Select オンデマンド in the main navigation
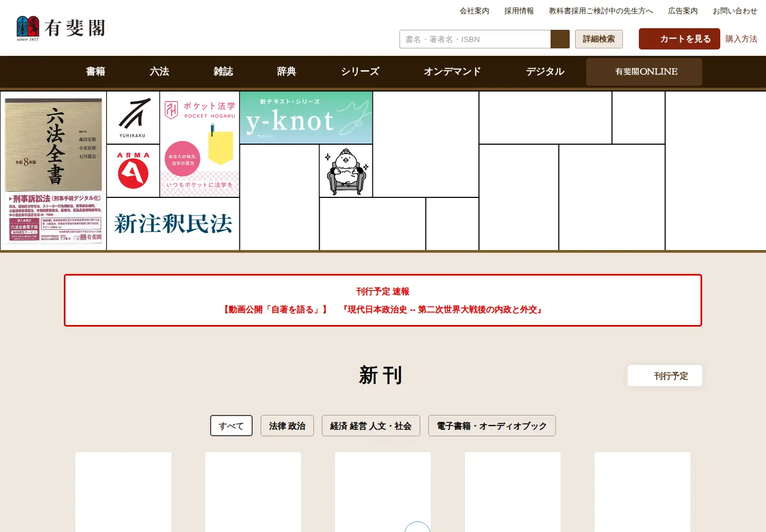The image size is (766, 532). coord(452,71)
